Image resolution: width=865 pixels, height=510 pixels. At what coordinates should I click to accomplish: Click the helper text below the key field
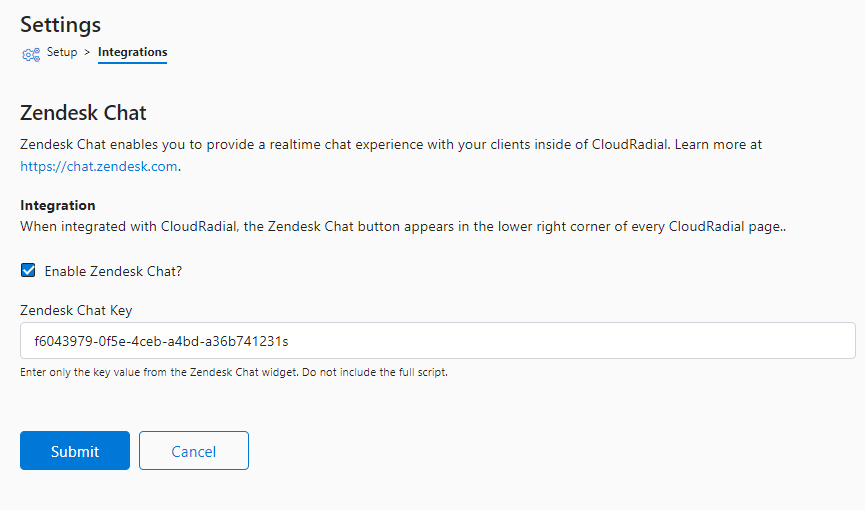234,372
